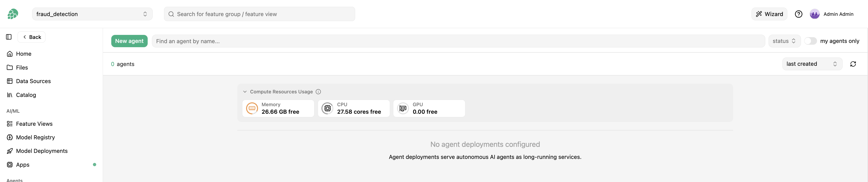Focus the feature group search field
The image size is (868, 182).
[259, 14]
